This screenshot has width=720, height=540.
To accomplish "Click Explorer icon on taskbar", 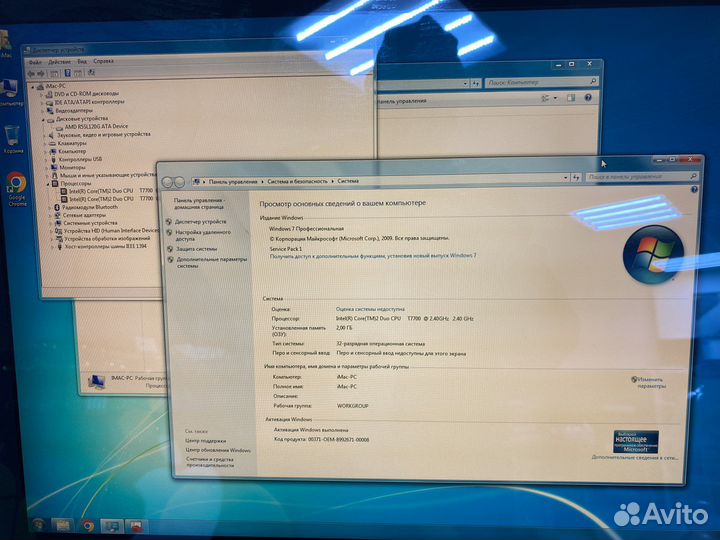I will pos(62,525).
